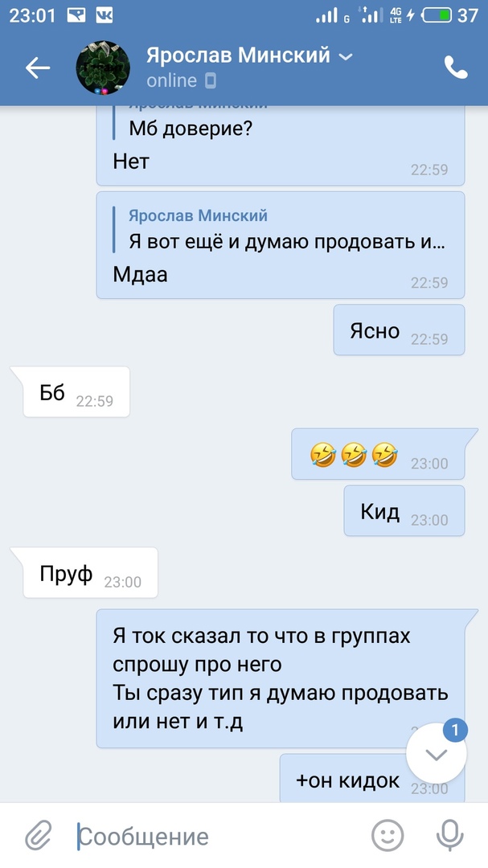This screenshot has width=488, height=868.
Task: Open the emoji smiley picker
Action: click(x=388, y=835)
